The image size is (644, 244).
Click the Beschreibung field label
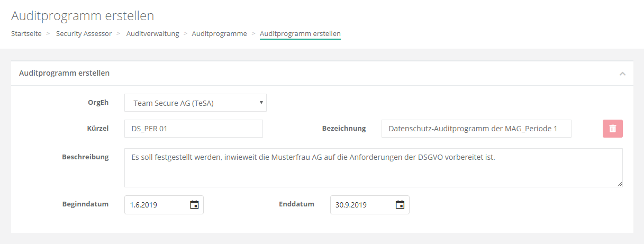click(85, 157)
